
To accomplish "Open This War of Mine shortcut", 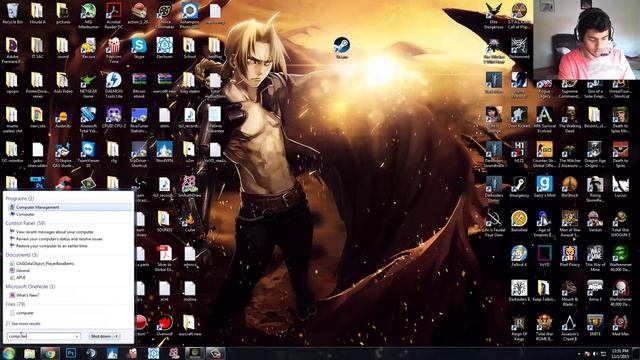I will point(595,258).
